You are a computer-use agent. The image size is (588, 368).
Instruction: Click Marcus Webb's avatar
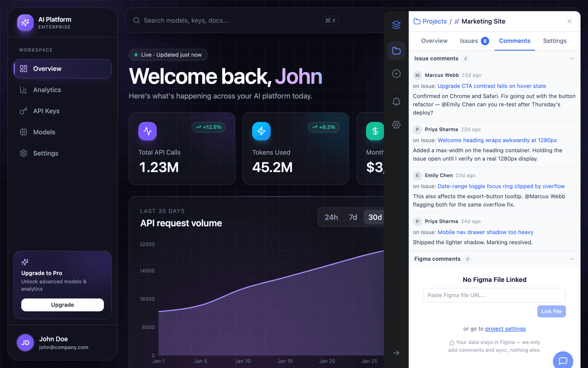click(x=417, y=75)
